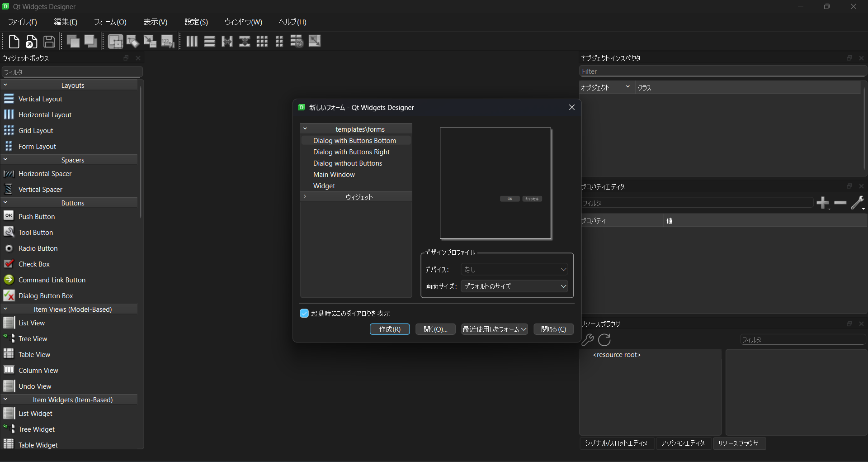Click the Adjust Size toolbar icon
868x462 pixels.
point(314,41)
